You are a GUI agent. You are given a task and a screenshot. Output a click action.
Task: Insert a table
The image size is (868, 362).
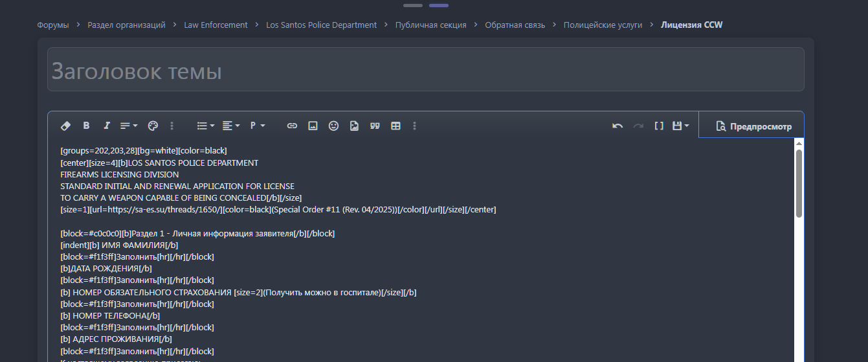point(395,126)
